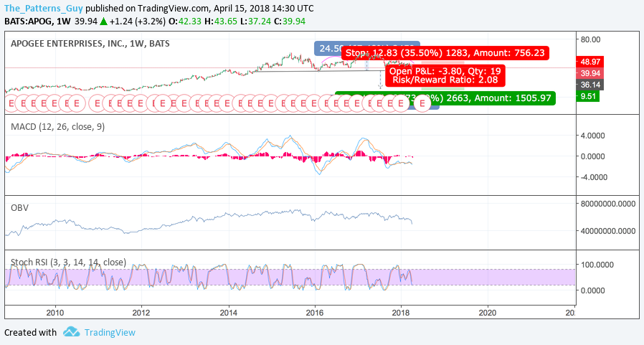Click the TradingView cloud logo icon

pos(72,331)
